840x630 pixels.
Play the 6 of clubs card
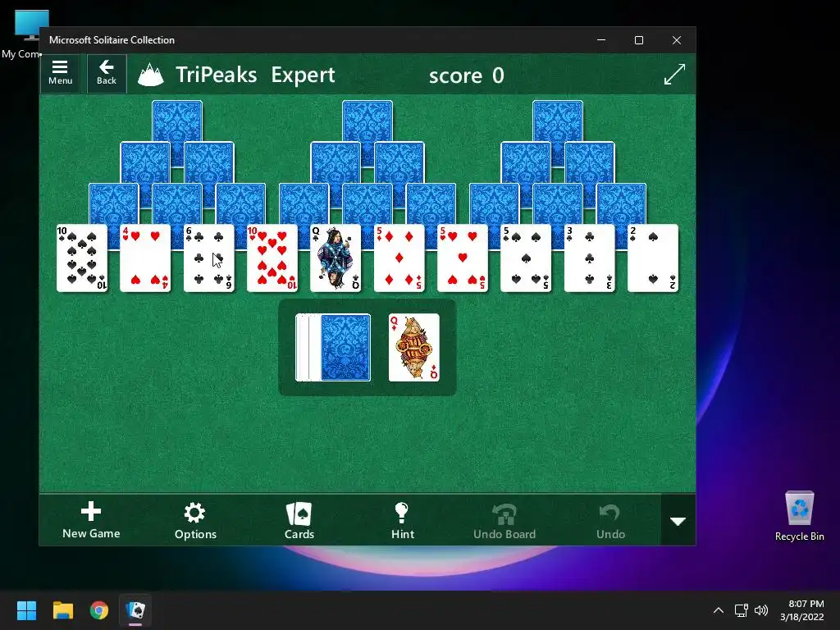point(209,258)
